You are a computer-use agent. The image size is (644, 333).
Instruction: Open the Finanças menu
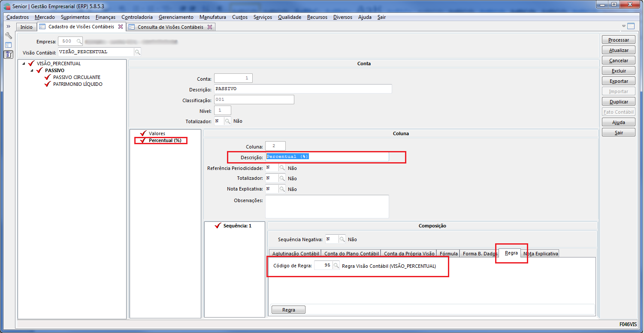point(106,17)
